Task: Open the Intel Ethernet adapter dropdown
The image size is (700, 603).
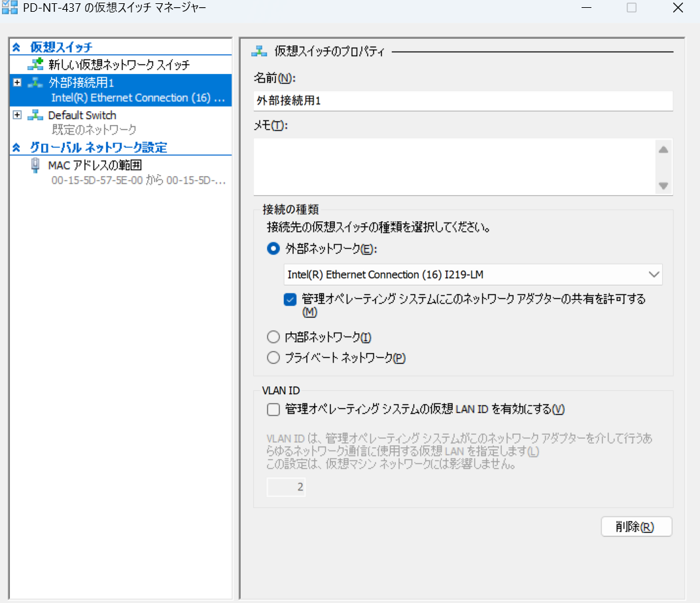Action: click(654, 274)
